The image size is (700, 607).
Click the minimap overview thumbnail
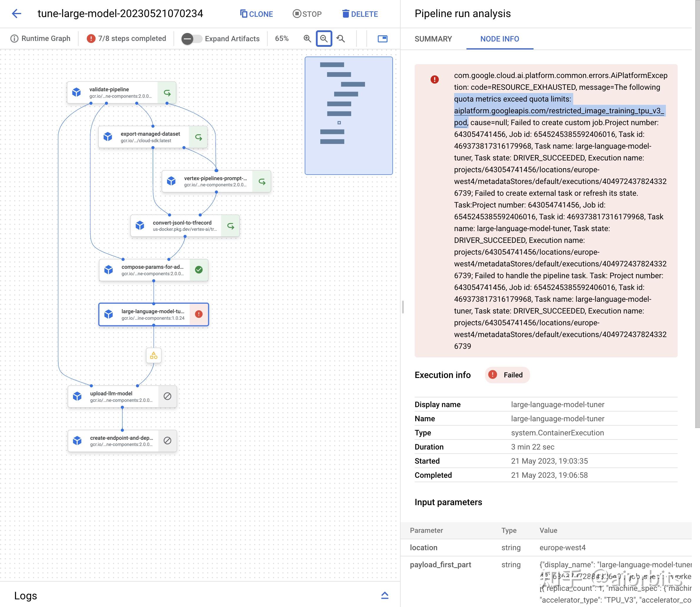point(348,115)
